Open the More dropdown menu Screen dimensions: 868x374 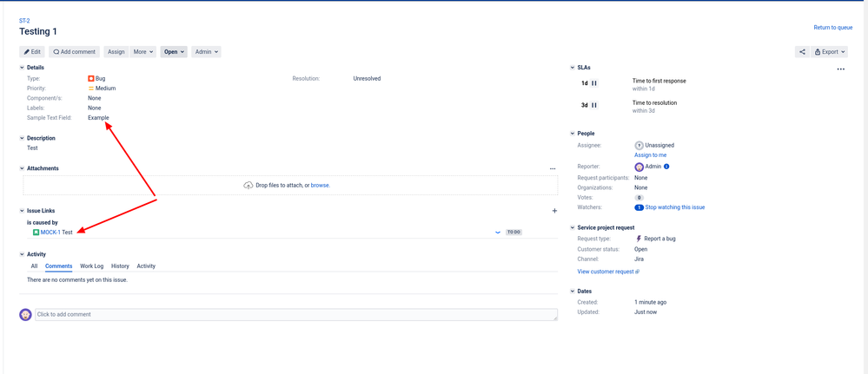[143, 52]
